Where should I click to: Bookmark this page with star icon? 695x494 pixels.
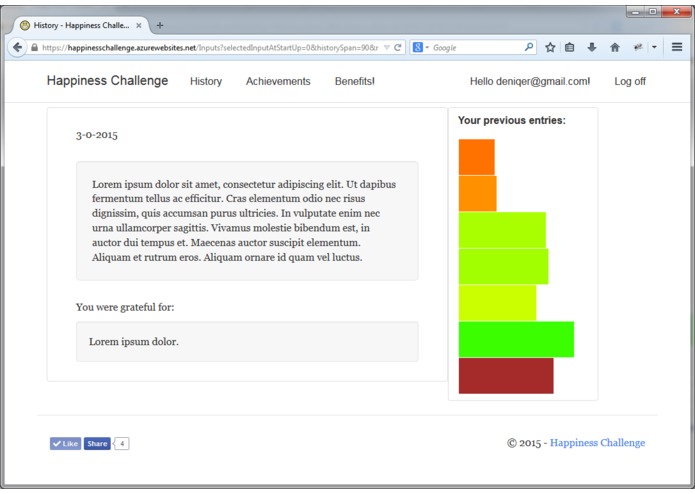point(550,47)
